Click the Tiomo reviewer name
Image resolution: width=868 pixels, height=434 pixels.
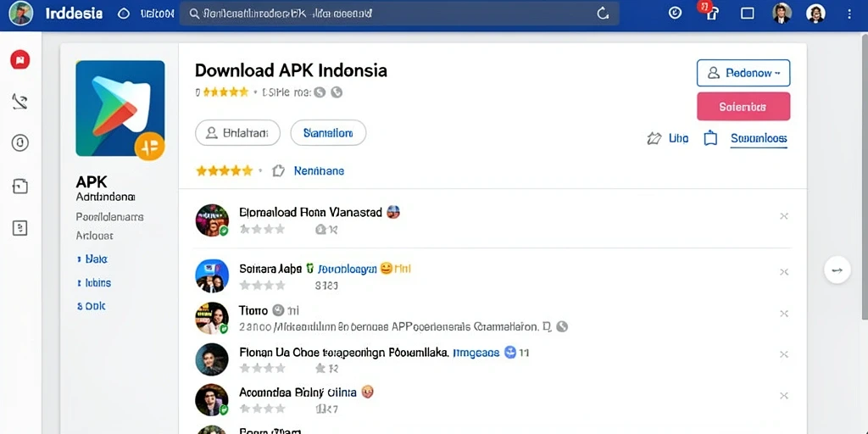[253, 310]
